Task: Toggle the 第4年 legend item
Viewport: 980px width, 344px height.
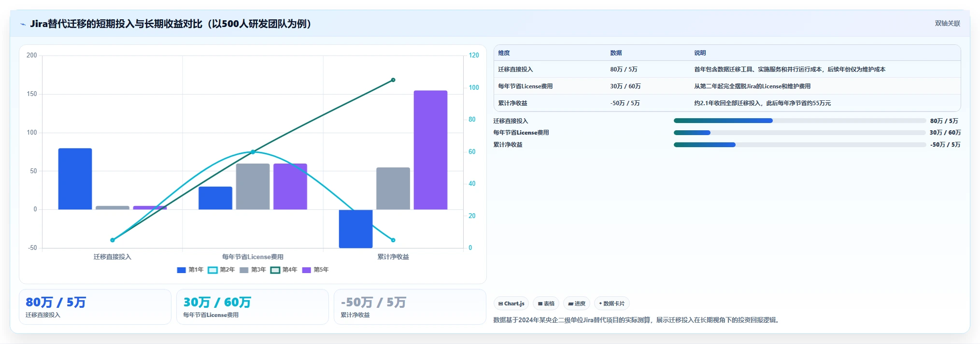Action: (284, 270)
